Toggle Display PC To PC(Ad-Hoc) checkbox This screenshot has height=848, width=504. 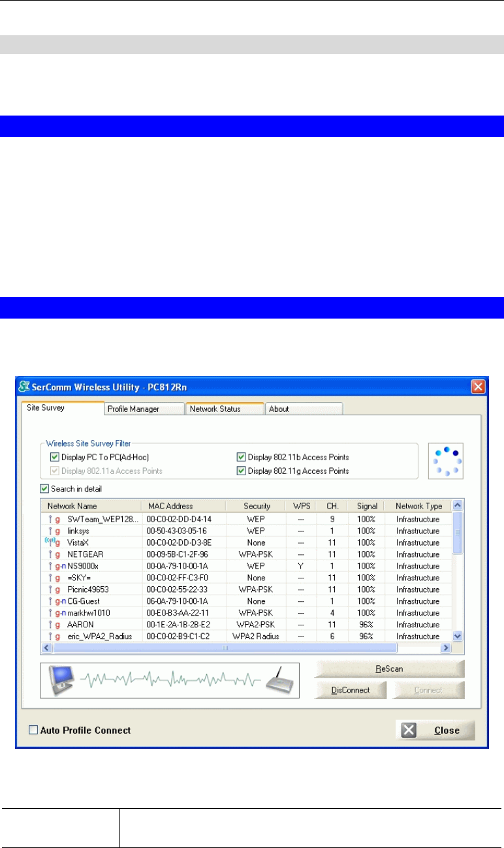point(55,457)
